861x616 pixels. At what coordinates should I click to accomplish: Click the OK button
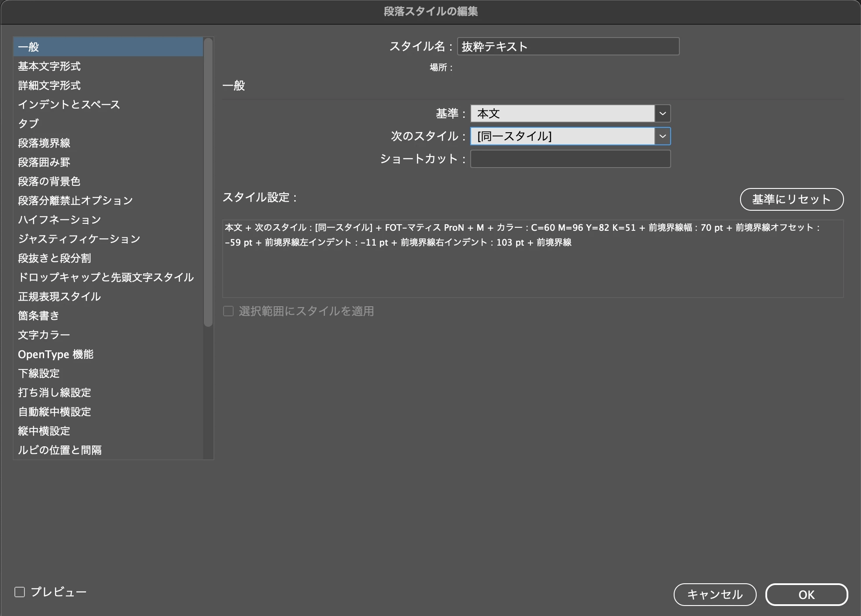click(806, 595)
